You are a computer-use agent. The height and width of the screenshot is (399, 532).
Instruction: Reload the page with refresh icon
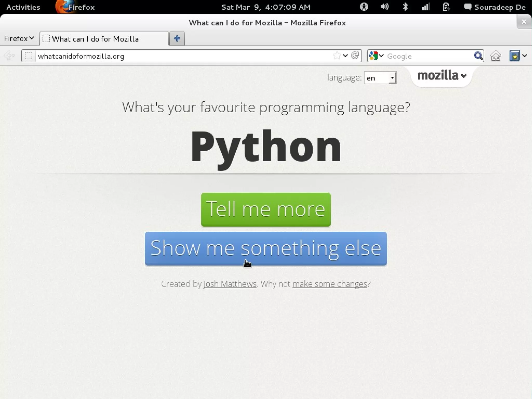[x=355, y=56]
